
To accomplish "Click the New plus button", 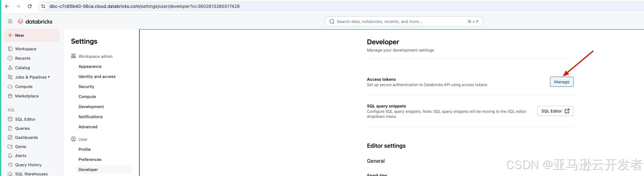I will (32, 35).
